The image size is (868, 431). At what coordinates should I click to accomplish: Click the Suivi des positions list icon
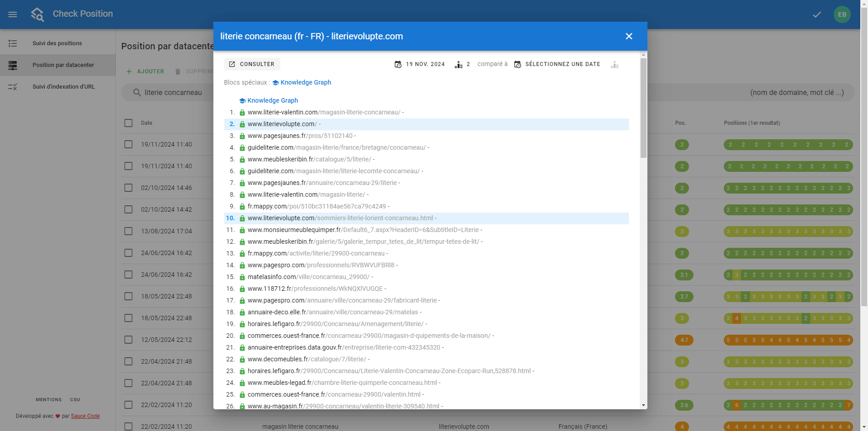click(x=13, y=43)
